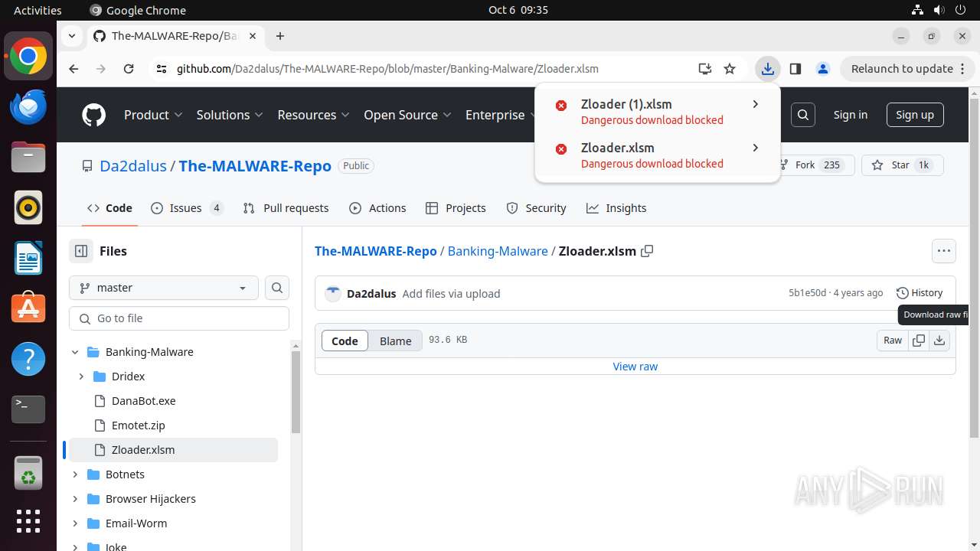980x551 pixels.
Task: Open Da2dalus owner link
Action: click(133, 166)
